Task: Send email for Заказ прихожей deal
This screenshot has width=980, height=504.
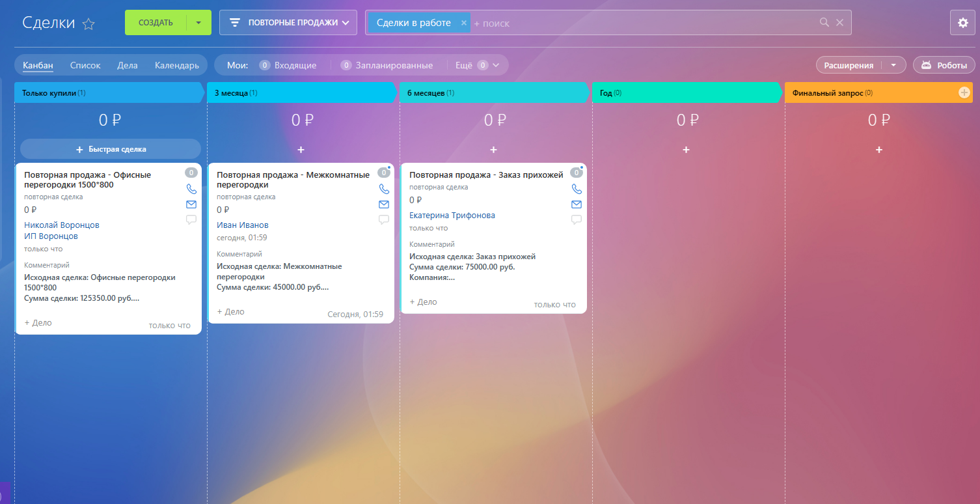Action: coord(577,204)
